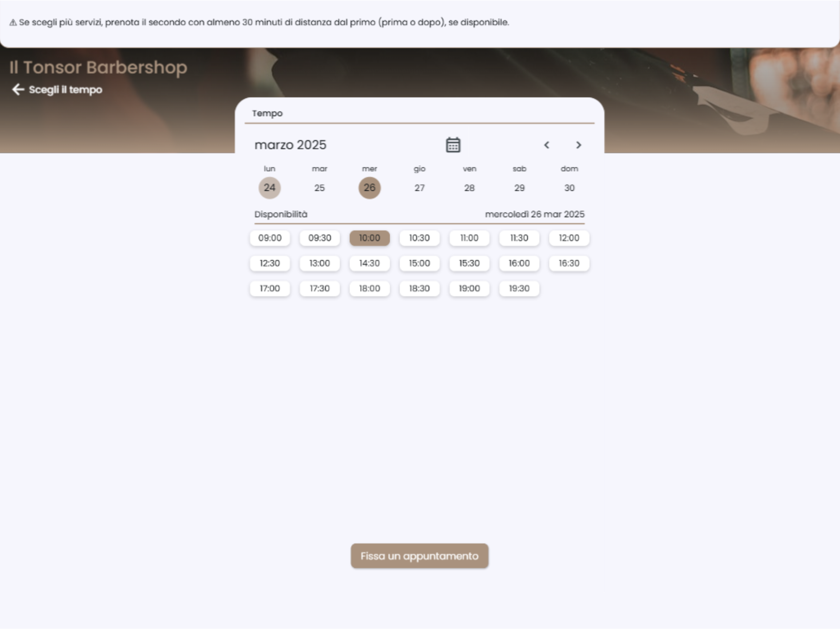
Task: Select Monday 24 in the week row
Action: (270, 188)
